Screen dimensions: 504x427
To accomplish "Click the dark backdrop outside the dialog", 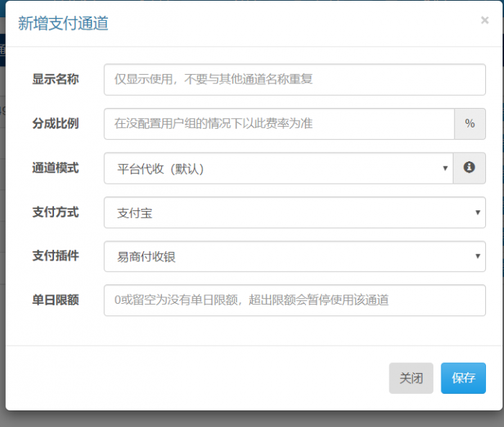I will pyautogui.click(x=252, y=420).
